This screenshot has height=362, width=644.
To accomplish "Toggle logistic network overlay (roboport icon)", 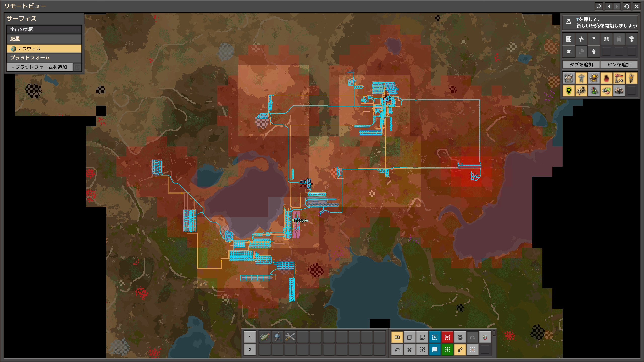I will pos(569,78).
